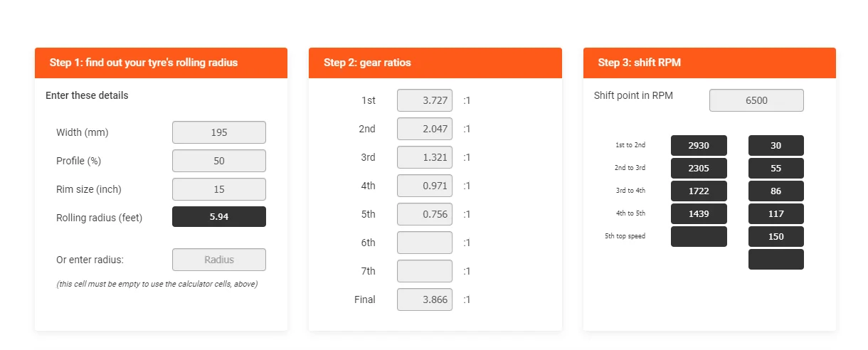Viewport: 868px width, 350px height.
Task: Edit the Profile (%) value field
Action: coord(219,161)
